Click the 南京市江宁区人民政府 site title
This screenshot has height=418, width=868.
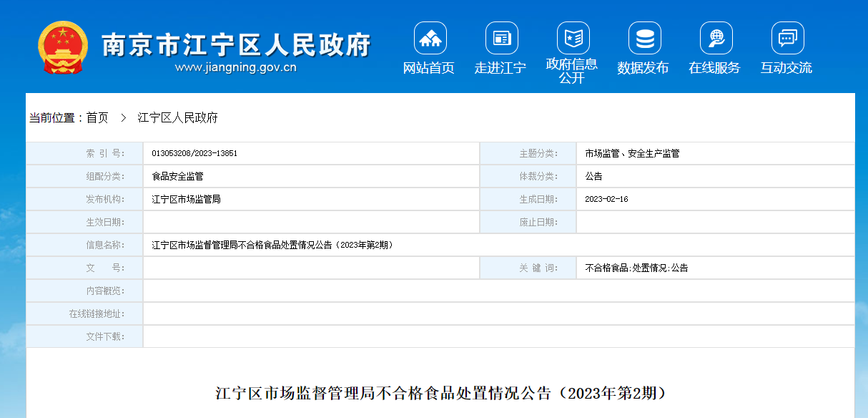237,44
